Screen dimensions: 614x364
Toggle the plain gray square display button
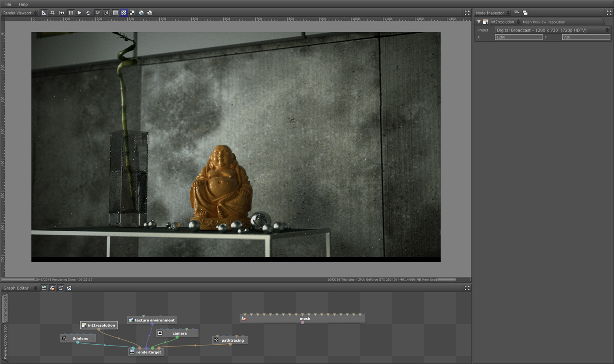click(x=115, y=13)
